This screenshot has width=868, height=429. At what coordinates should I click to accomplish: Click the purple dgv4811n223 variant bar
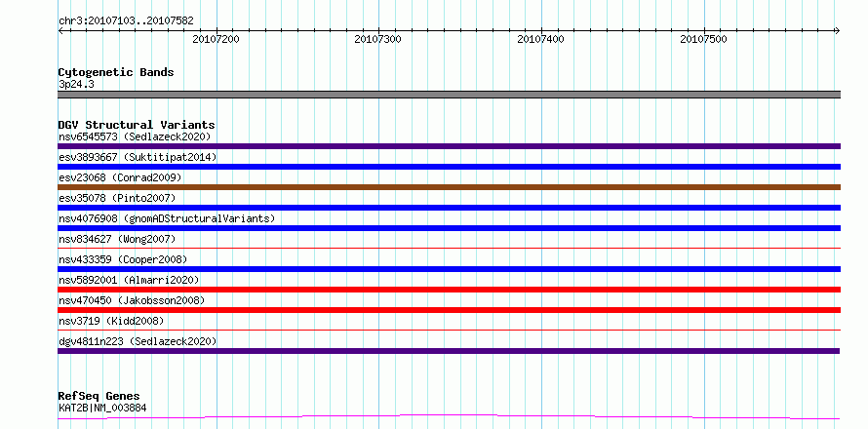[x=449, y=351]
